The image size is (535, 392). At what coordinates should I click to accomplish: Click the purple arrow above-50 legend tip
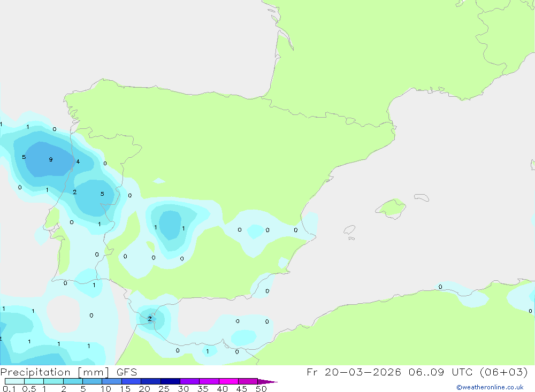pyautogui.click(x=267, y=381)
